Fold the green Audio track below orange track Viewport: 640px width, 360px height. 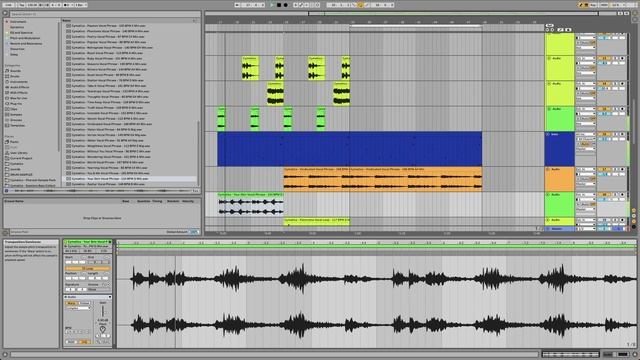tap(548, 195)
